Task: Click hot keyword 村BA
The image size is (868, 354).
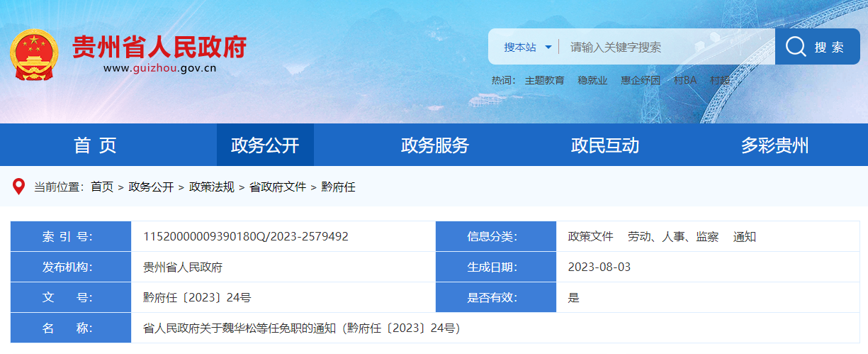Action: tap(685, 80)
